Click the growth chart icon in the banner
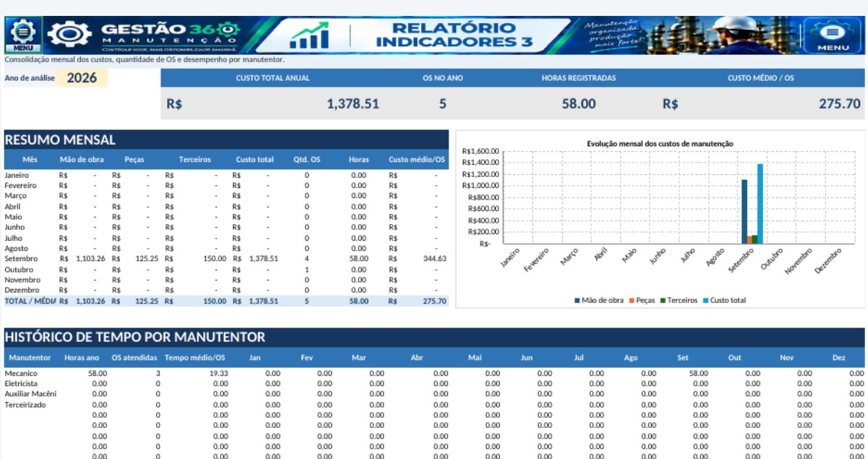Screen dimensions: 868x459 pyautogui.click(x=309, y=35)
